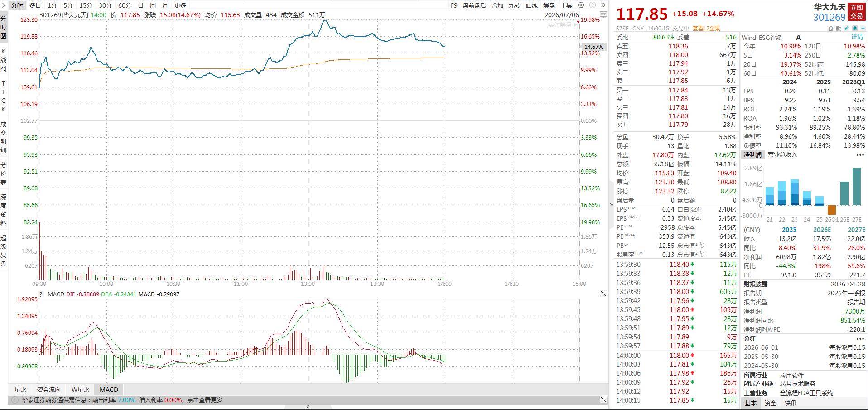Expand toolbar with the double-arrow icon
This screenshot has width=868, height=410.
click(603, 5)
